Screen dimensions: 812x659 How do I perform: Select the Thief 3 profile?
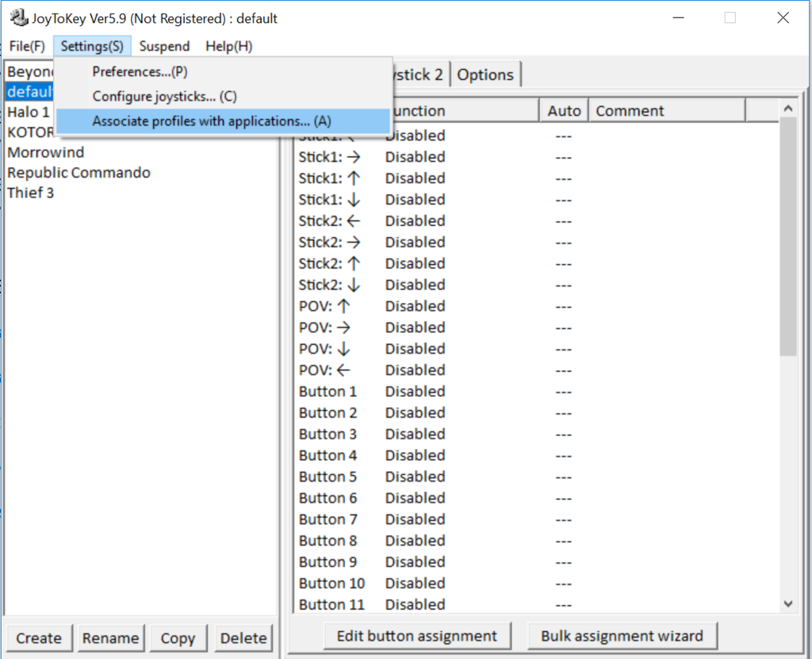coord(31,193)
